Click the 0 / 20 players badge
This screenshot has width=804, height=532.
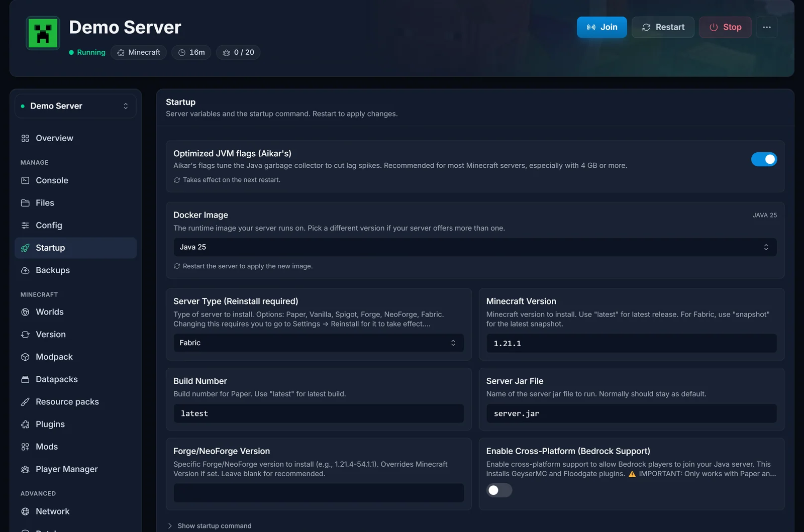pyautogui.click(x=238, y=52)
